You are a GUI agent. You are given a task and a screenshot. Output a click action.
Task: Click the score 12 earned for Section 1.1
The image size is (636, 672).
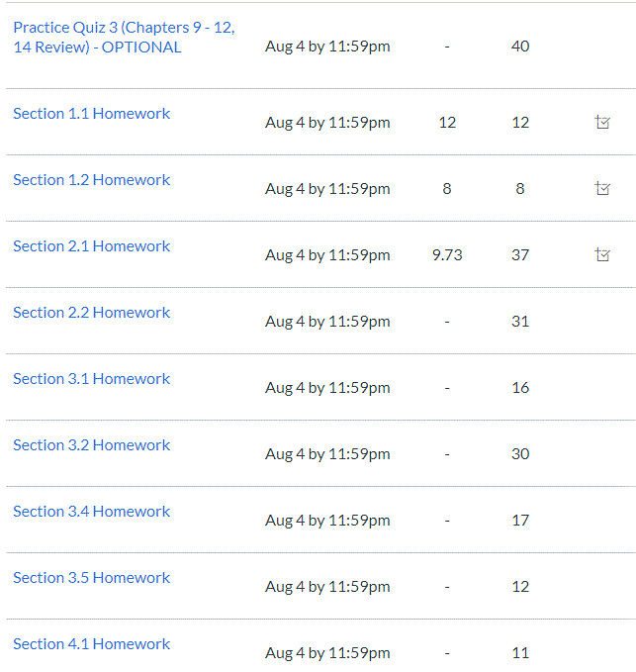(447, 123)
